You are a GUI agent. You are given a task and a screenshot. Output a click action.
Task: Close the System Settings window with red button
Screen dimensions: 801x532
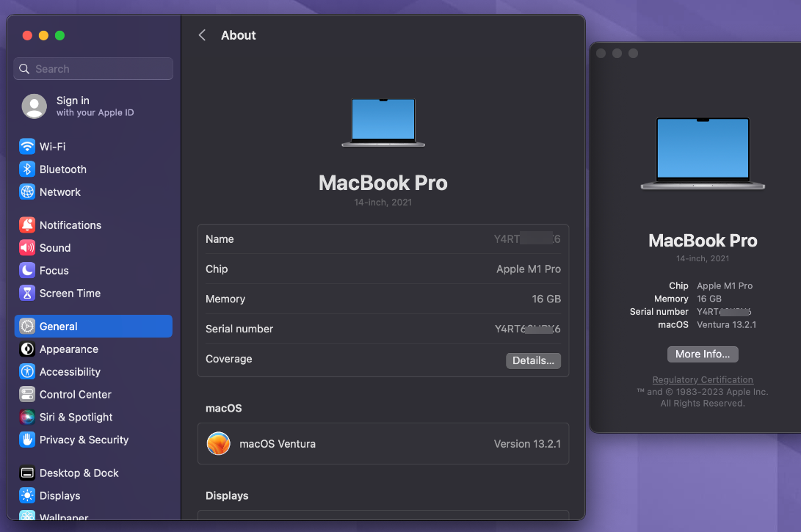pos(28,35)
